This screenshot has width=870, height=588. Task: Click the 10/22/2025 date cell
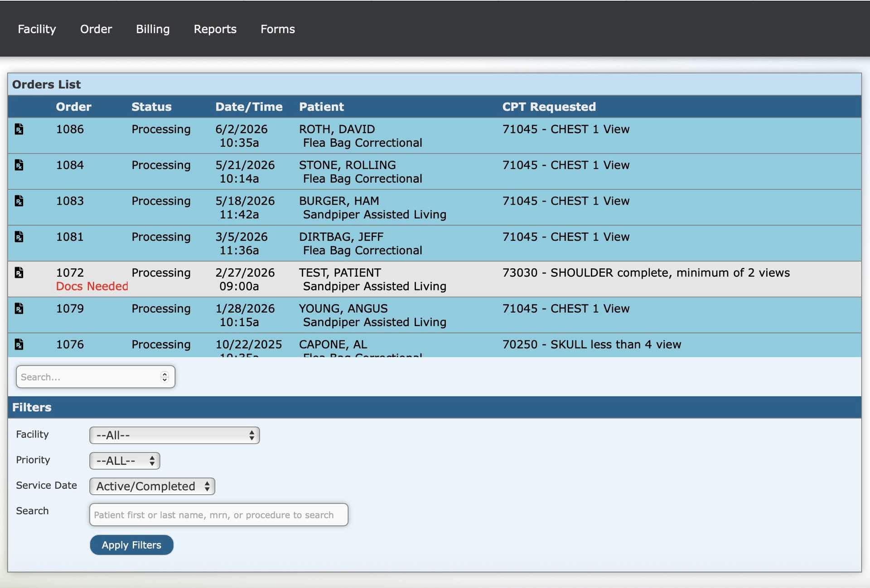coord(249,344)
